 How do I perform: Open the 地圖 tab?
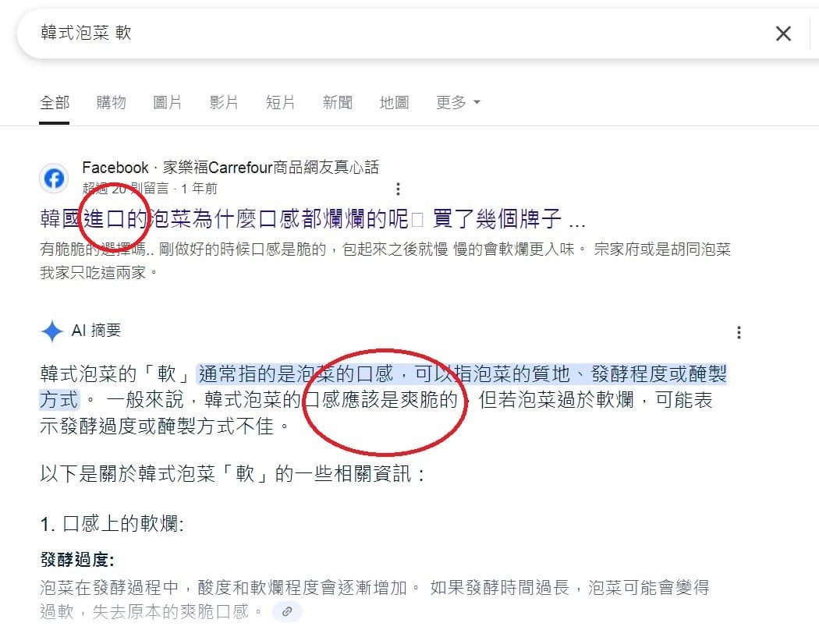tap(395, 102)
